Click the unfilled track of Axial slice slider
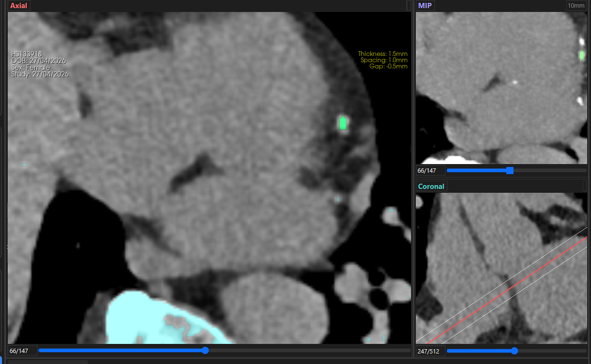This screenshot has width=591, height=364. 309,351
